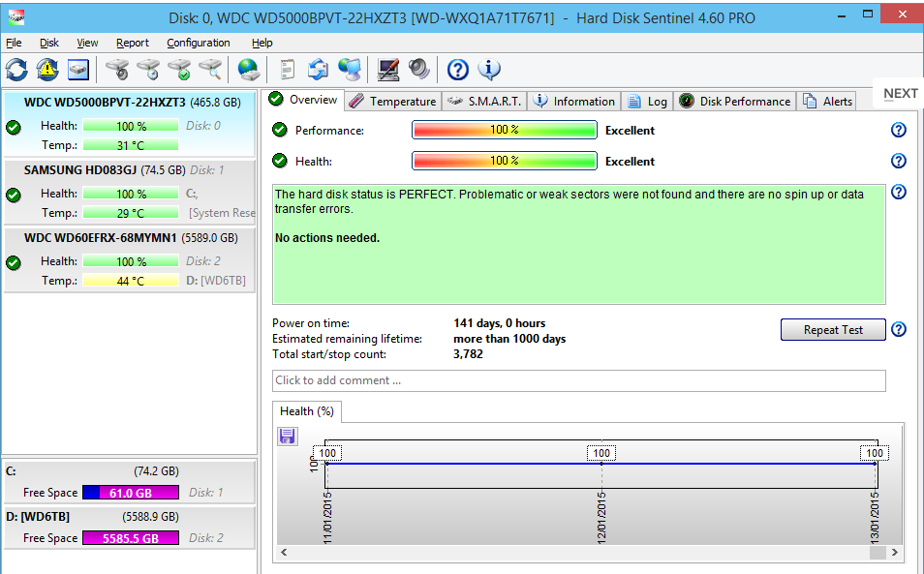
Task: Open the Report menu
Action: point(132,43)
